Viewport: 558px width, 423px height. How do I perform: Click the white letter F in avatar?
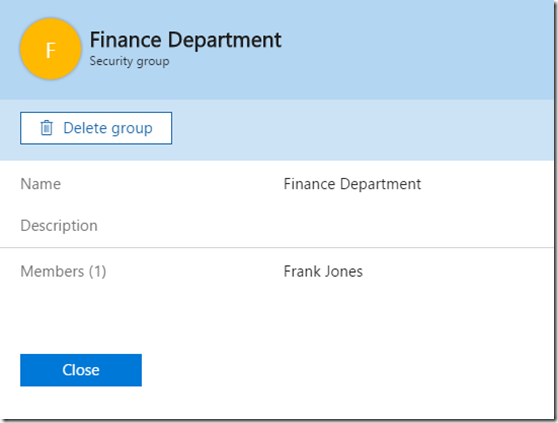point(51,50)
